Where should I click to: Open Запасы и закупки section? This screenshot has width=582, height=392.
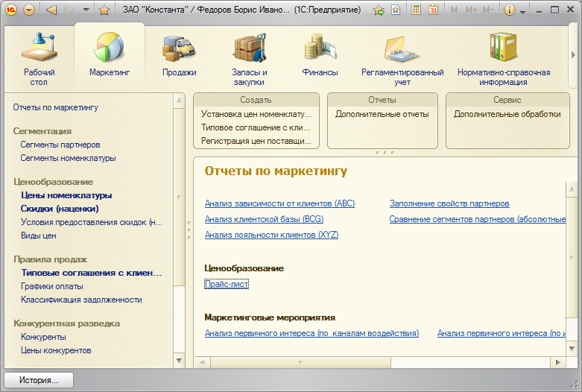(249, 59)
